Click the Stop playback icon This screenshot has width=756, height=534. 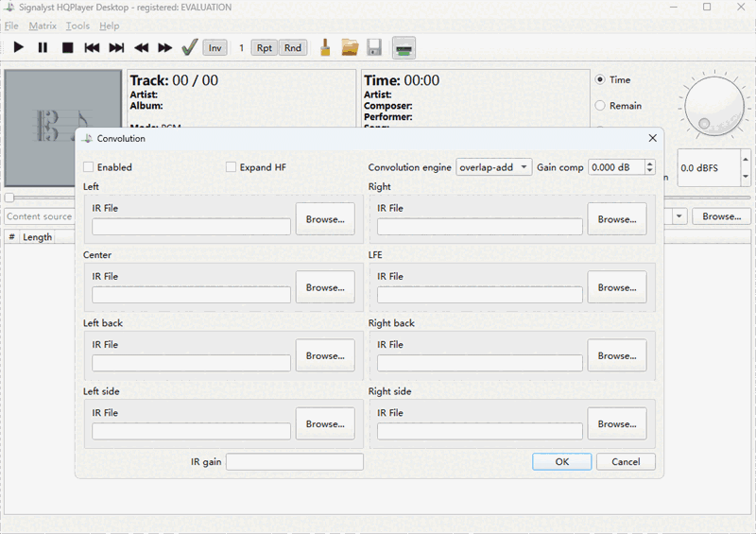[x=67, y=47]
